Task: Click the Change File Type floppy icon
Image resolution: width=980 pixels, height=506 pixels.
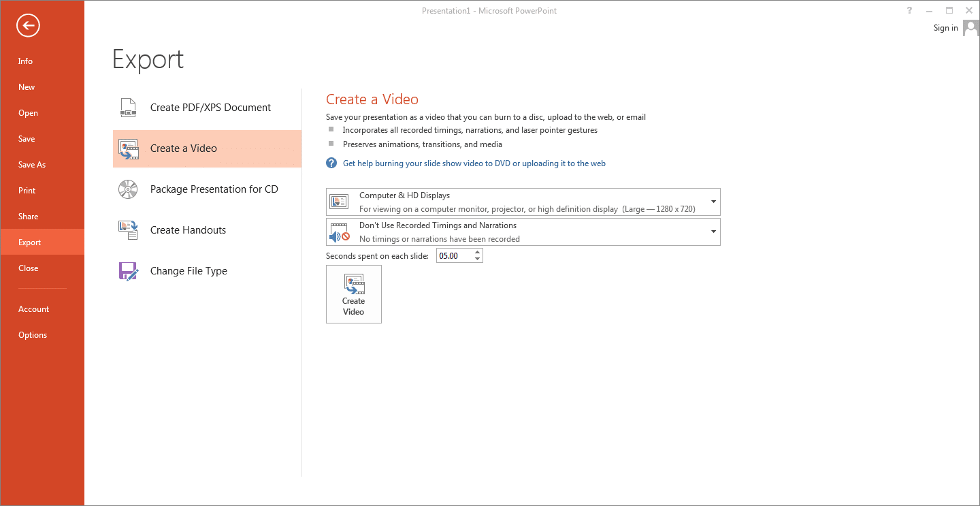Action: pos(129,271)
